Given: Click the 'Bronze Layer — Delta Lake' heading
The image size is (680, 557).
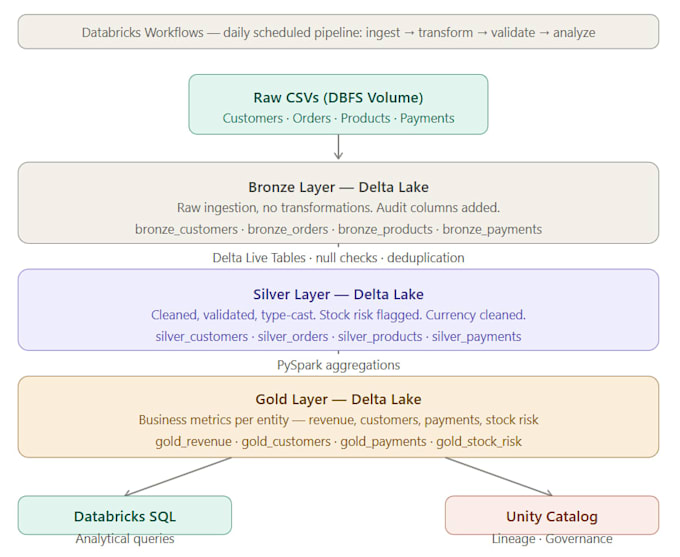Looking at the screenshot, I should coord(338,187).
